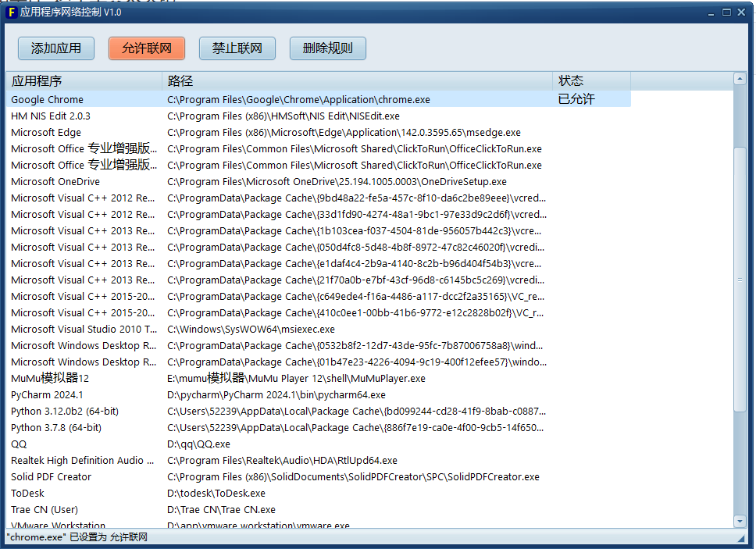Sort list by 路径 column header
This screenshot has height=549, width=756.
point(357,81)
